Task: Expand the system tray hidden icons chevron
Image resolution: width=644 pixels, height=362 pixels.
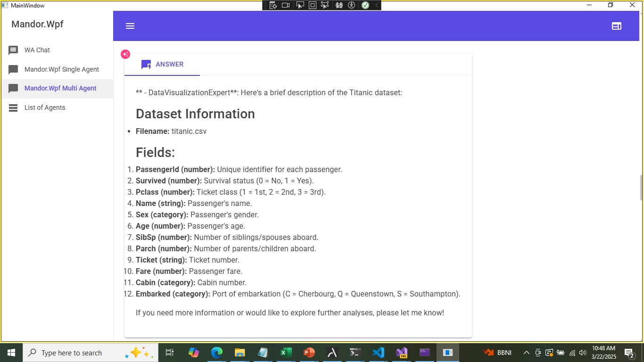Action: (x=526, y=353)
